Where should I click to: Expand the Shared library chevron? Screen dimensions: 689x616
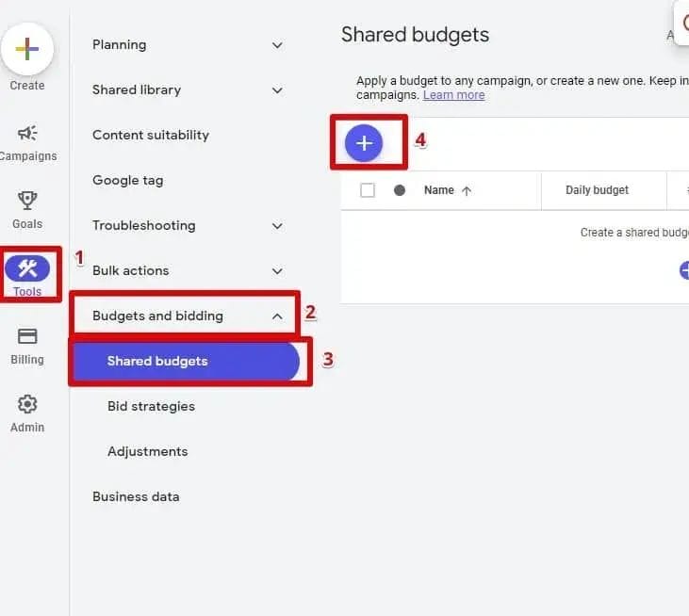277,90
